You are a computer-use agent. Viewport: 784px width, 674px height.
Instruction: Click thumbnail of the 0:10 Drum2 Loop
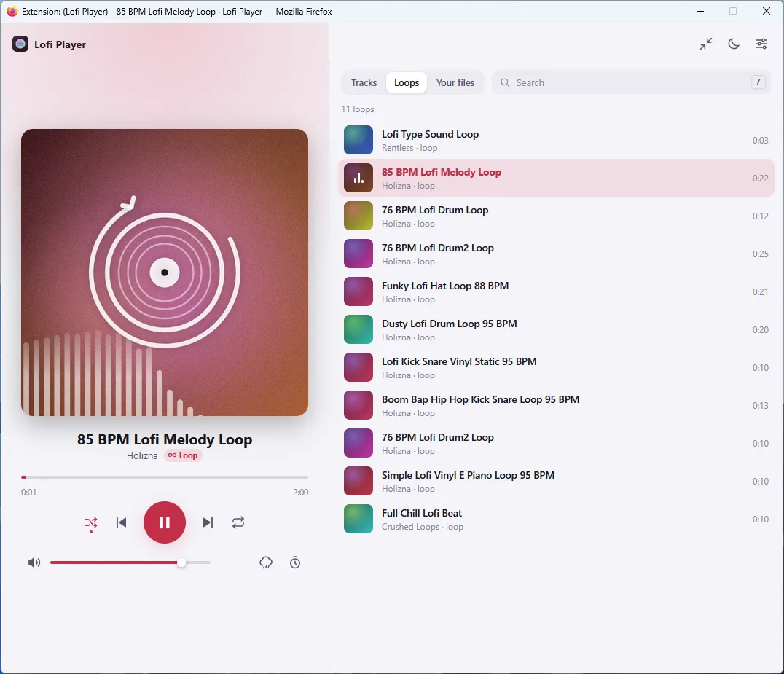[358, 444]
